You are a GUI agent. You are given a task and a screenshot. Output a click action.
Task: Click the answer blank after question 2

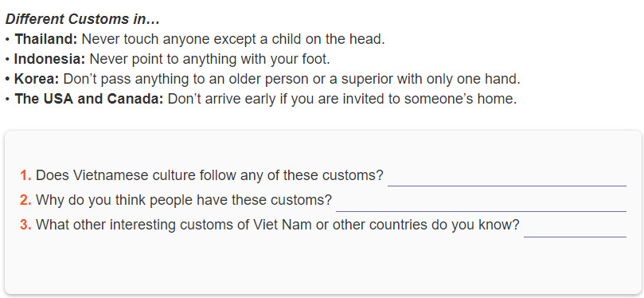tap(481, 202)
